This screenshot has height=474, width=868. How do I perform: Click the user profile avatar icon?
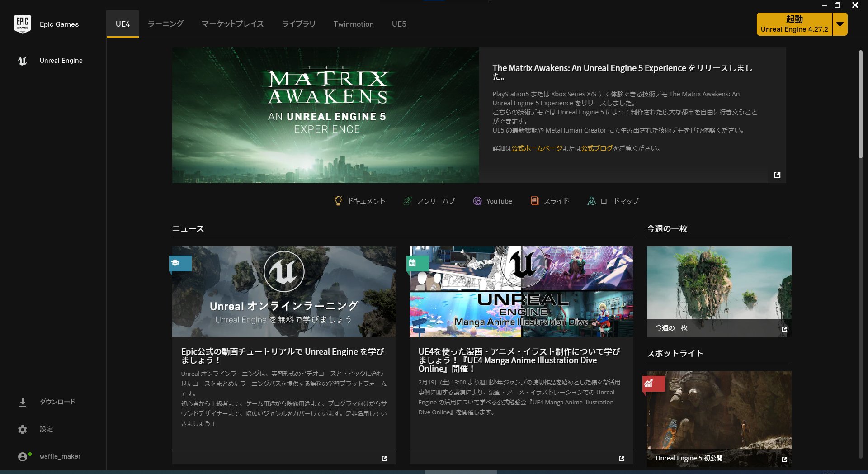23,456
